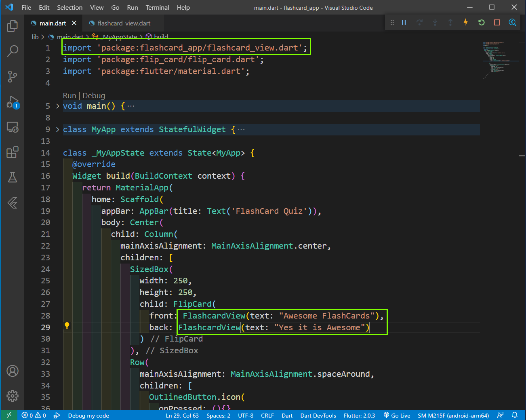Viewport: 526px width, 420px height.
Task: Select the main.dart tab
Action: 53,23
